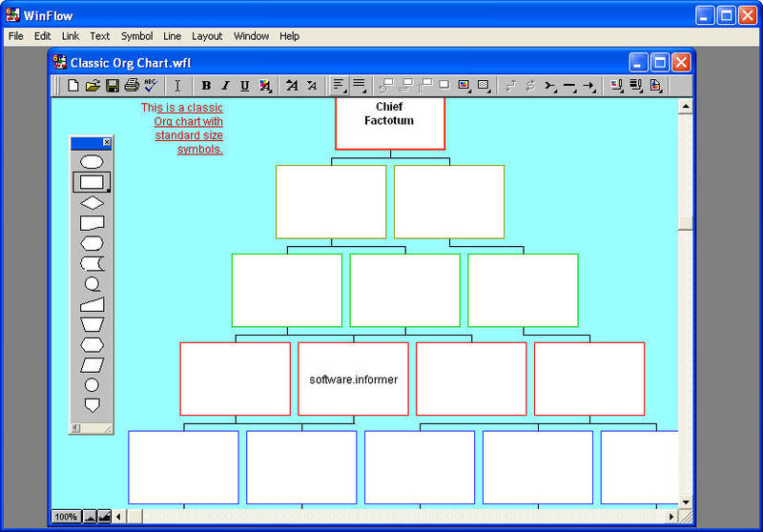The image size is (763, 532).
Task: Open the Symbol menu
Action: [x=136, y=36]
